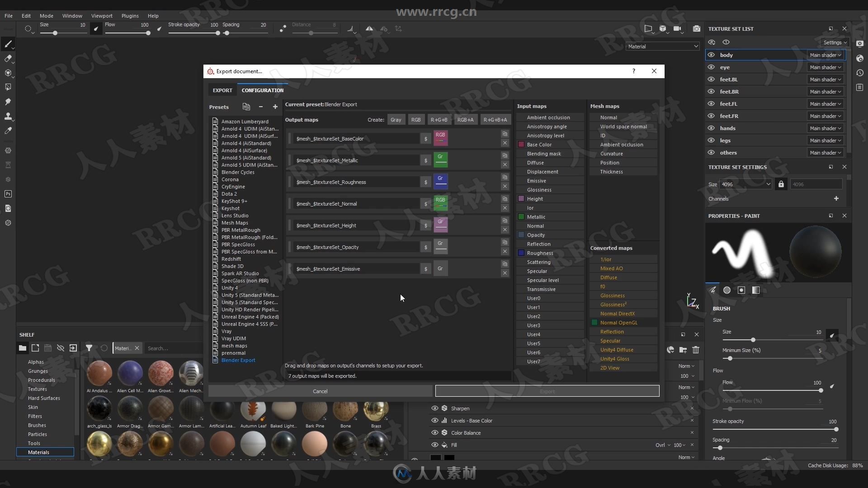Remove preset with the minus icon
868x488 pixels.
pyautogui.click(x=261, y=107)
